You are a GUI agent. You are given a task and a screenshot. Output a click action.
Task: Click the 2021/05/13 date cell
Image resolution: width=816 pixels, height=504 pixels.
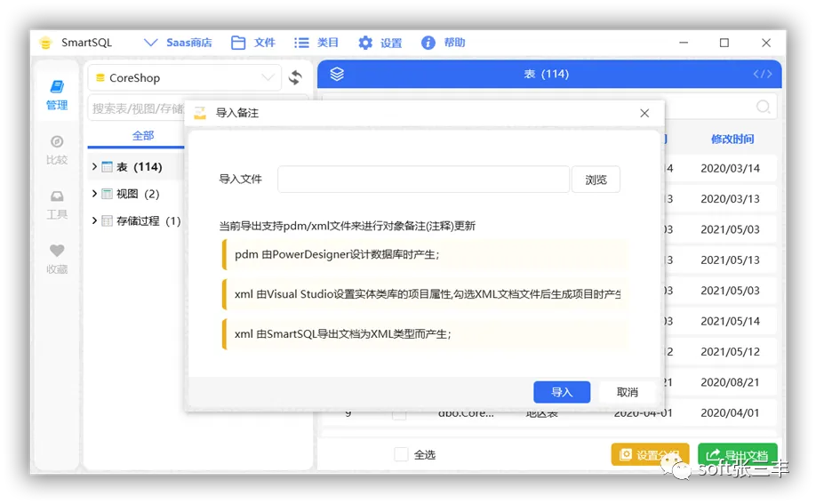click(x=730, y=260)
